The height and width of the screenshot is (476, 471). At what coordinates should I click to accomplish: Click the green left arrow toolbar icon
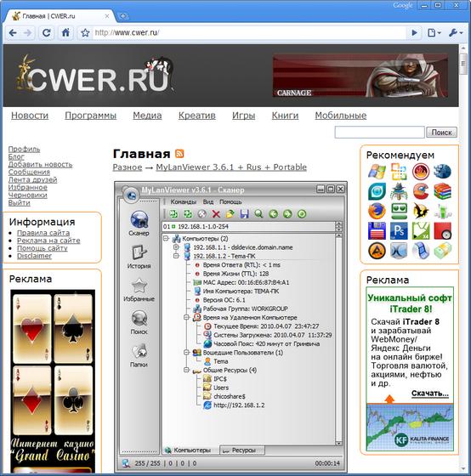pyautogui.click(x=273, y=214)
